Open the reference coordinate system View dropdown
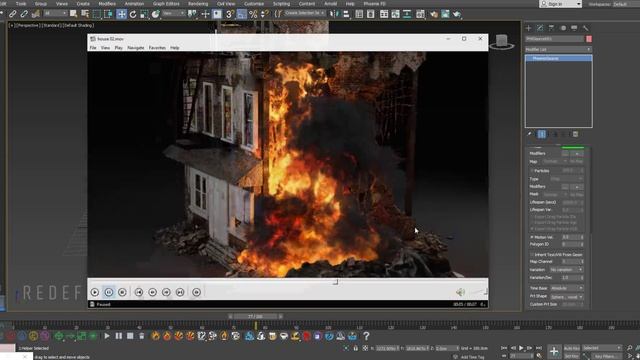The width and height of the screenshot is (640, 360). (x=173, y=13)
